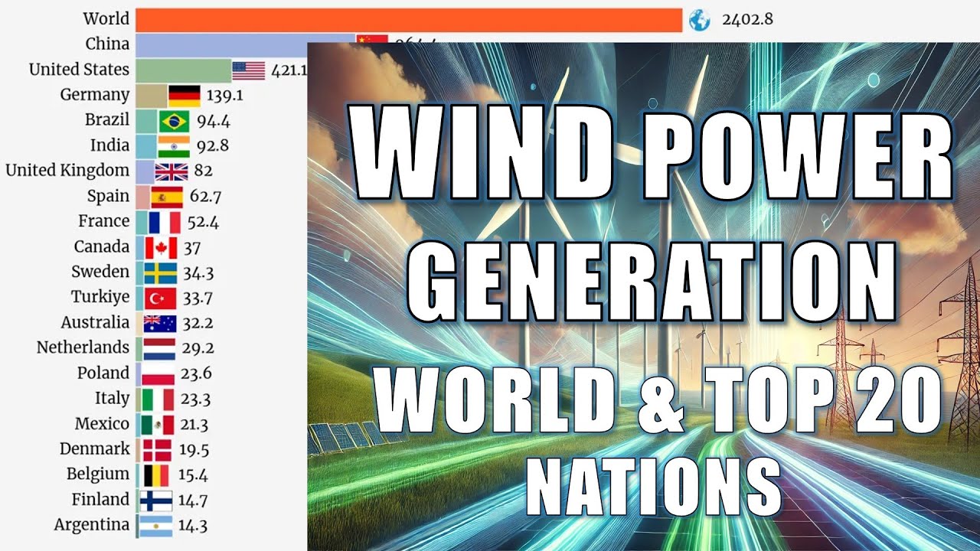This screenshot has width=980, height=551.
Task: Click the Argentina value '14.3'
Action: [x=191, y=526]
